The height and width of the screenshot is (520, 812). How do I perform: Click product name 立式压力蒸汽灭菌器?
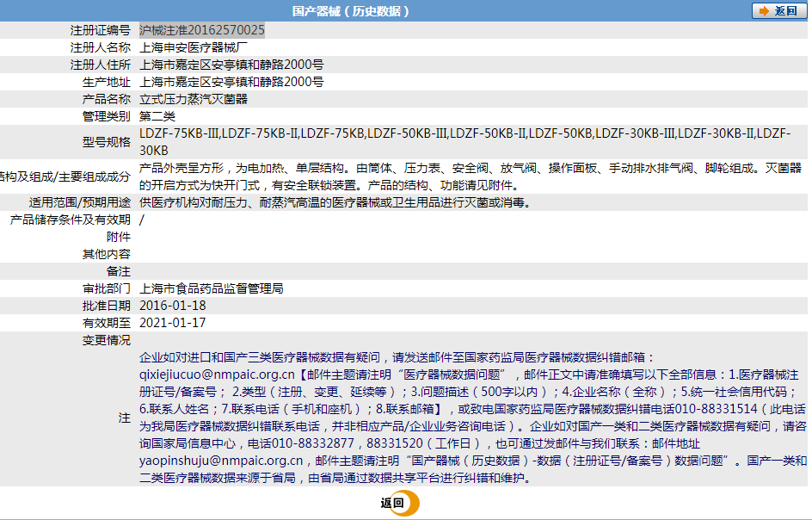pos(194,99)
